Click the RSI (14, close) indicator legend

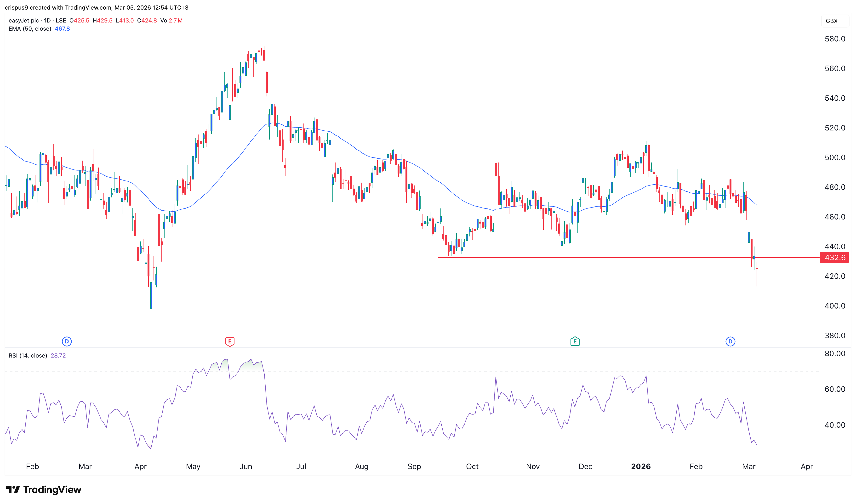28,356
